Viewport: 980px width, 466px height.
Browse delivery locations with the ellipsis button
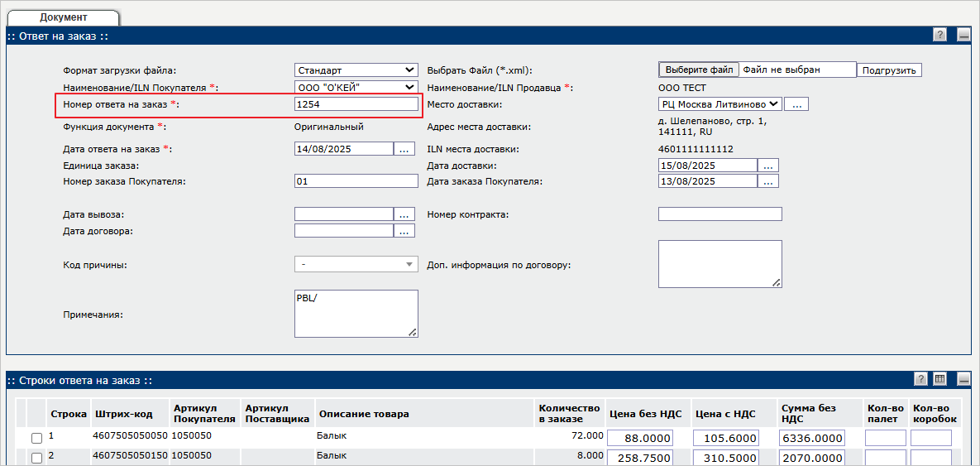click(x=796, y=104)
